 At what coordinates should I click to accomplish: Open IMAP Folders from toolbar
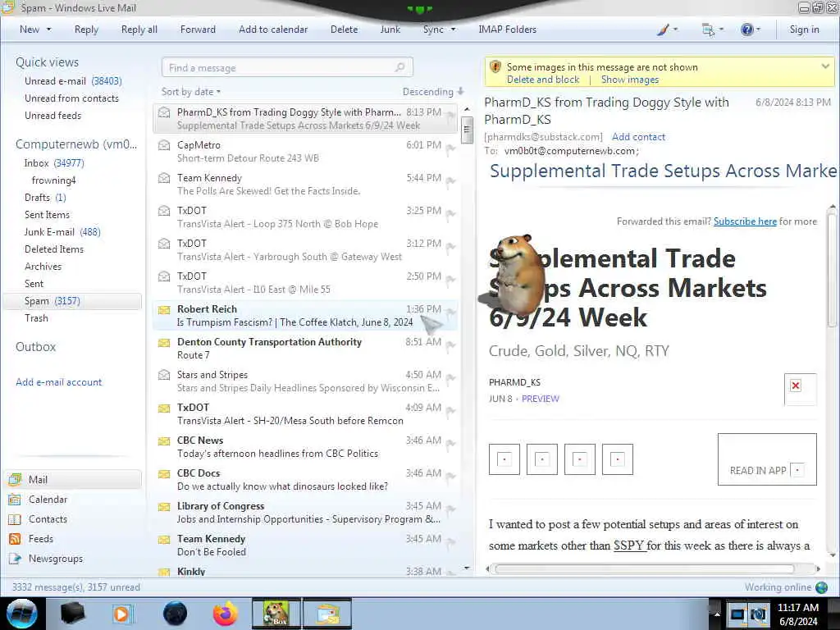(507, 30)
